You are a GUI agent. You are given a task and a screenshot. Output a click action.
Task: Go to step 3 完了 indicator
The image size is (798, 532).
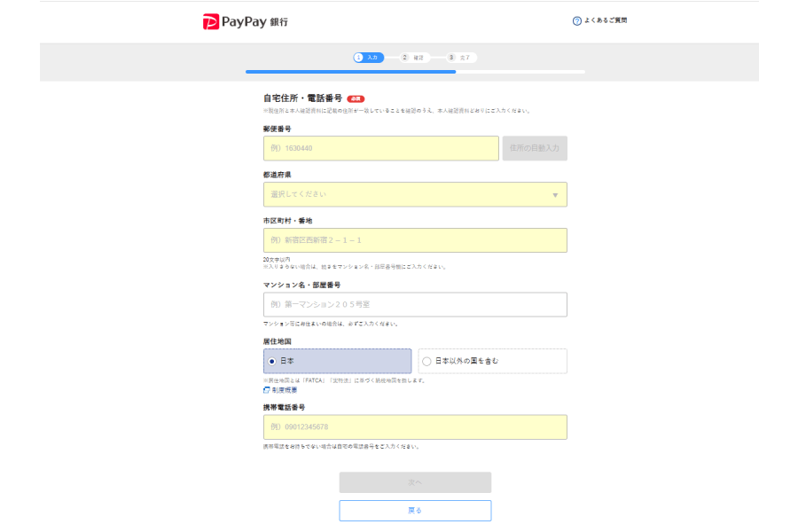pos(460,58)
